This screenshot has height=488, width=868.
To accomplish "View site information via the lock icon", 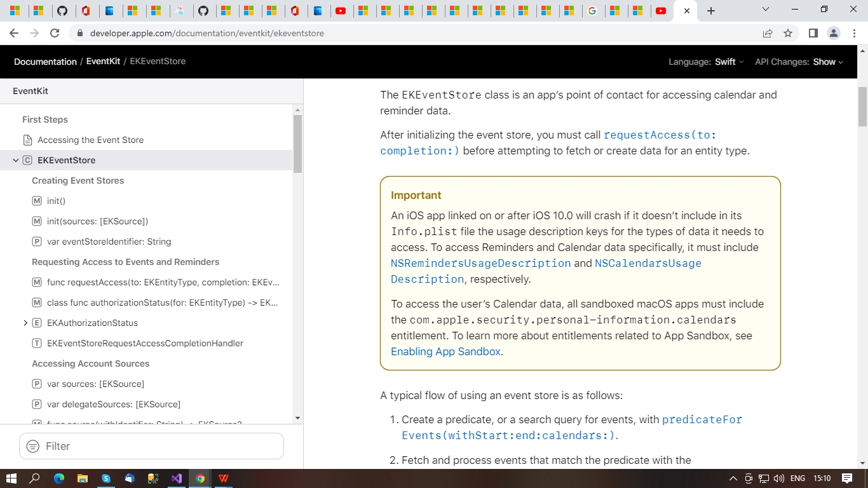I will (x=79, y=33).
